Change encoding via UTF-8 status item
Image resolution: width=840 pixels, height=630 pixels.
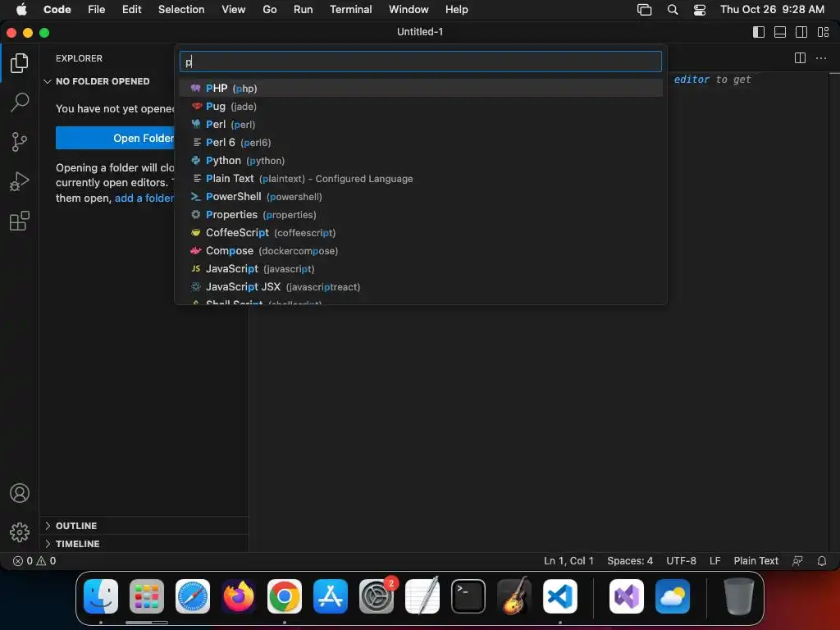(x=681, y=561)
